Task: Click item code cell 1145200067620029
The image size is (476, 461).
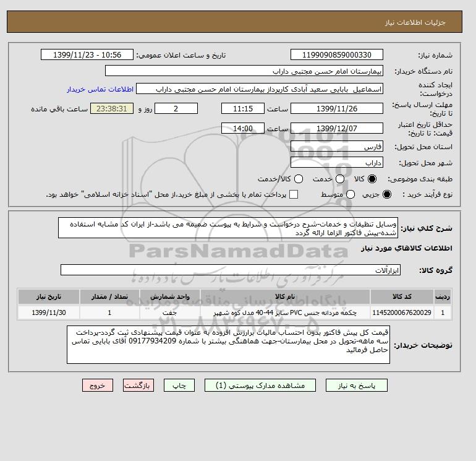Action: [x=402, y=312]
